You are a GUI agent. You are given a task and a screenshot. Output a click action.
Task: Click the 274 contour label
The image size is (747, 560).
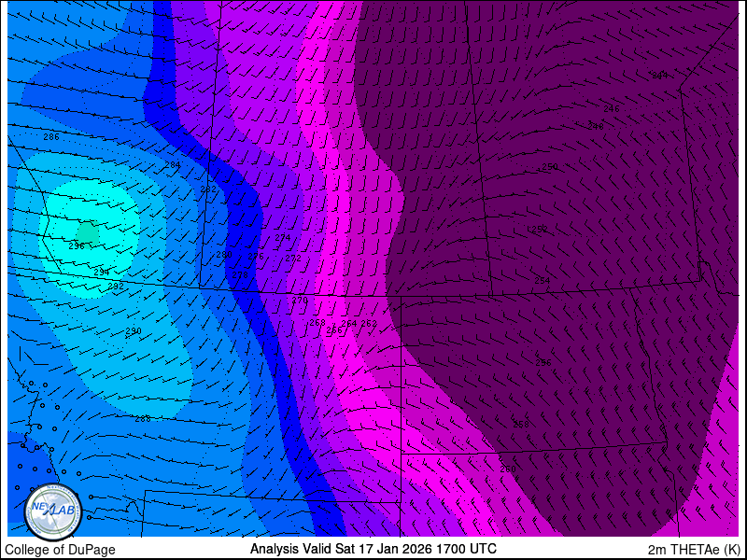click(x=283, y=237)
